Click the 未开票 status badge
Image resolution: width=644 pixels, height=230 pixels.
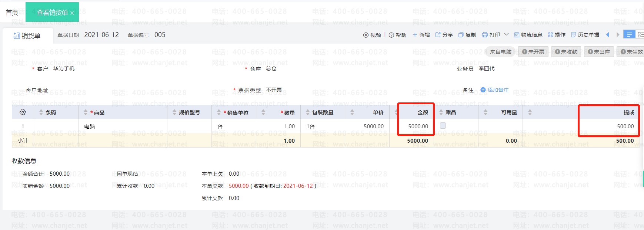coord(533,52)
